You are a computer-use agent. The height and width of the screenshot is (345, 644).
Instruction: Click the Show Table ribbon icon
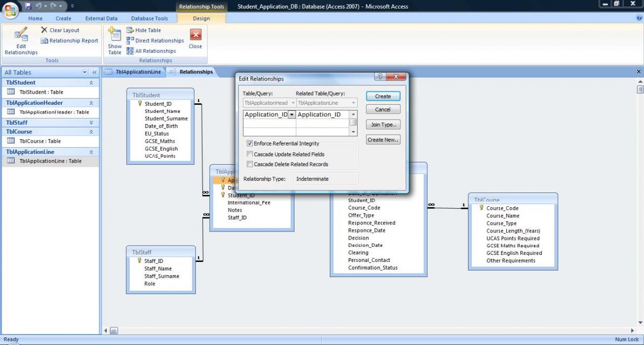pyautogui.click(x=115, y=41)
